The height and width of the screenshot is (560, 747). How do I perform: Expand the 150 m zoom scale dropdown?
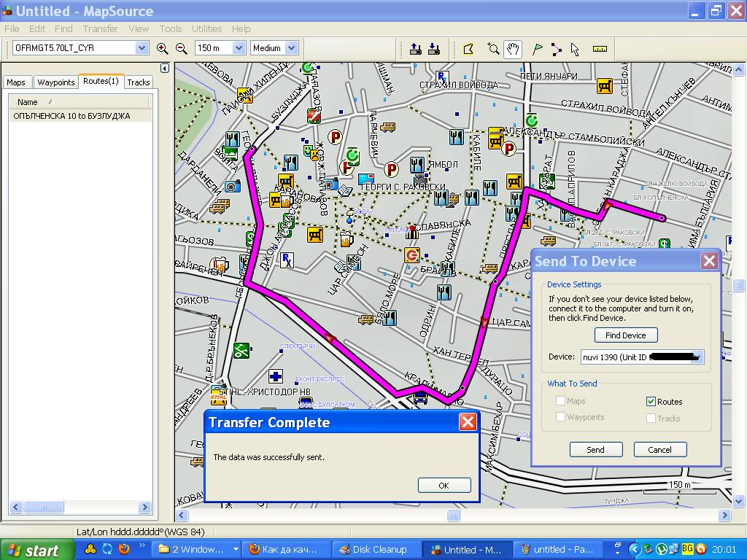238,48
